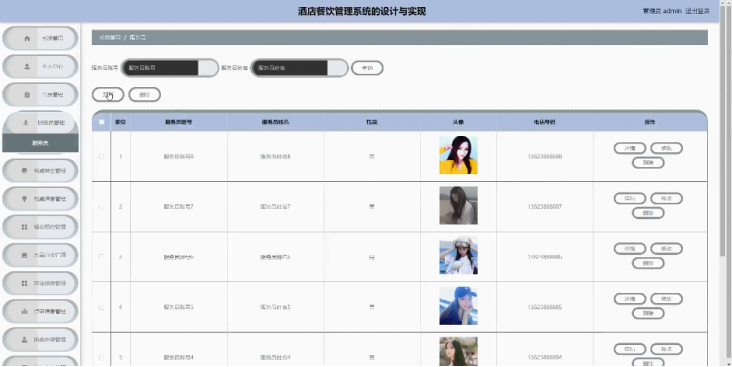Click 删除 in table row 3
This screenshot has height=367, width=732.
coord(648,263)
